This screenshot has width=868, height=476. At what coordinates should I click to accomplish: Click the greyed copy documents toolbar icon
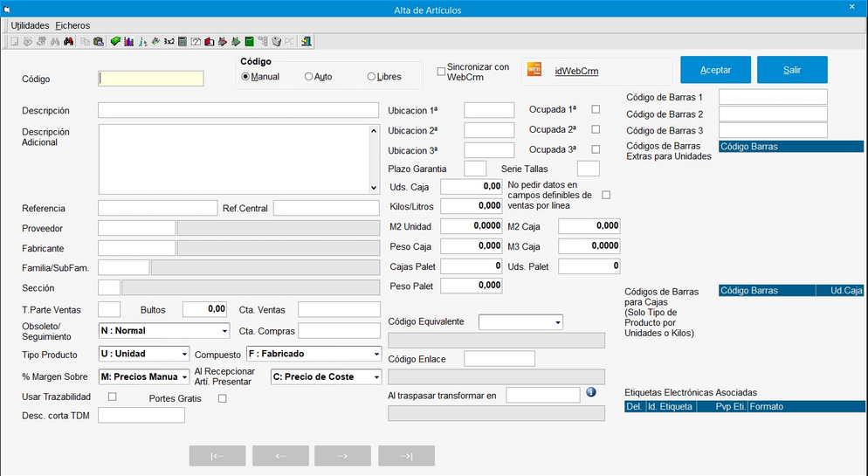(x=86, y=42)
